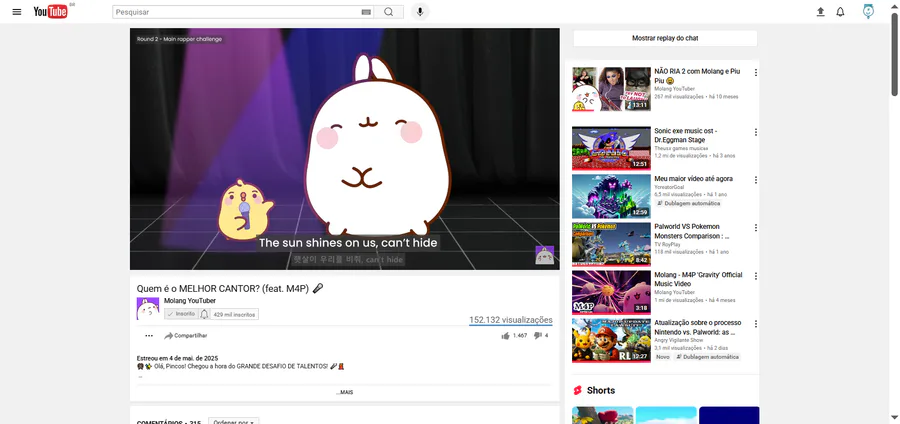Screen dimensions: 900x424
Task: Open Atualização sobre o processo title
Action: point(697,328)
